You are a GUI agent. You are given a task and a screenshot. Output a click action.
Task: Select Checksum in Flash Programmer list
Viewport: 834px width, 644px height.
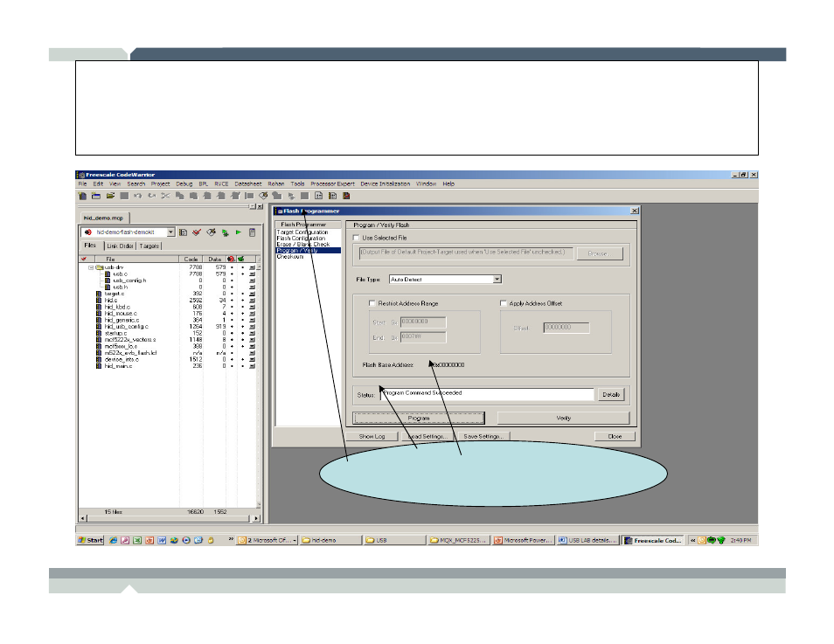[x=290, y=257]
